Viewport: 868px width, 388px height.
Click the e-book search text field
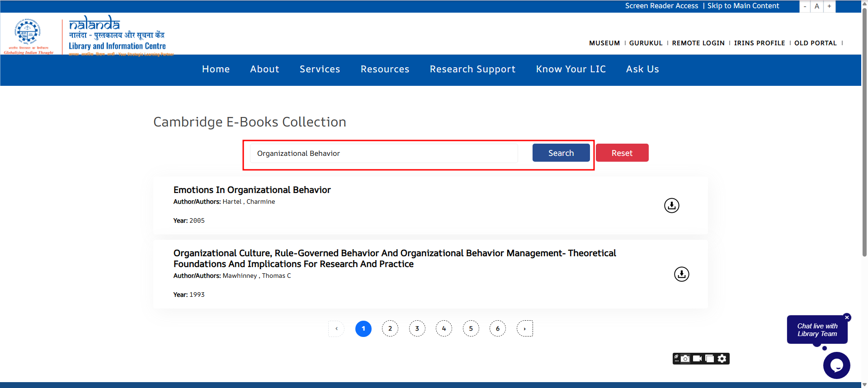tap(383, 154)
